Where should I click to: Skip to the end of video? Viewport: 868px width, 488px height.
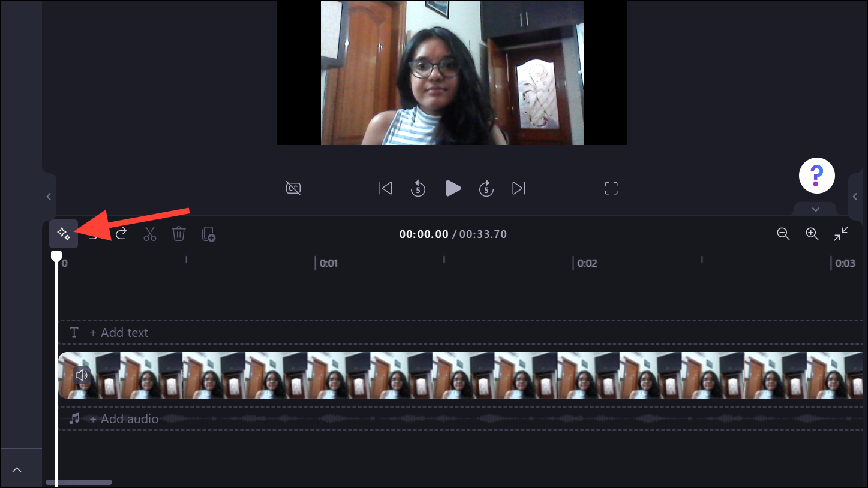[519, 188]
